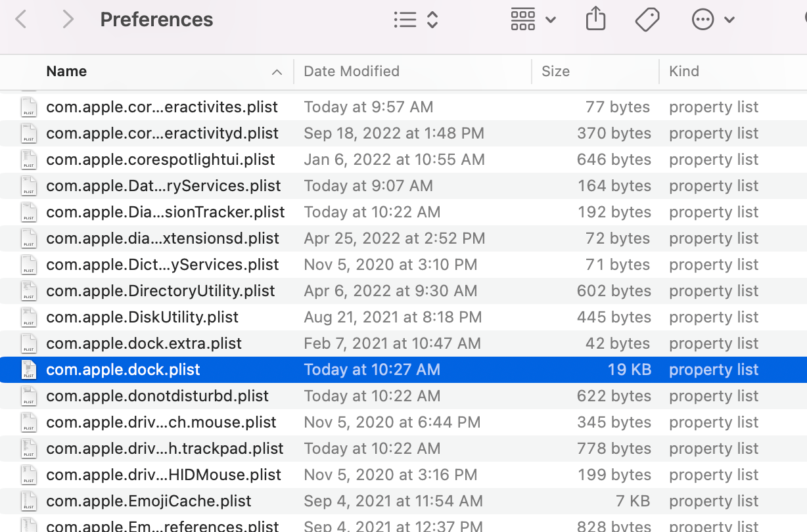Open the Group By grid dropdown

533,20
